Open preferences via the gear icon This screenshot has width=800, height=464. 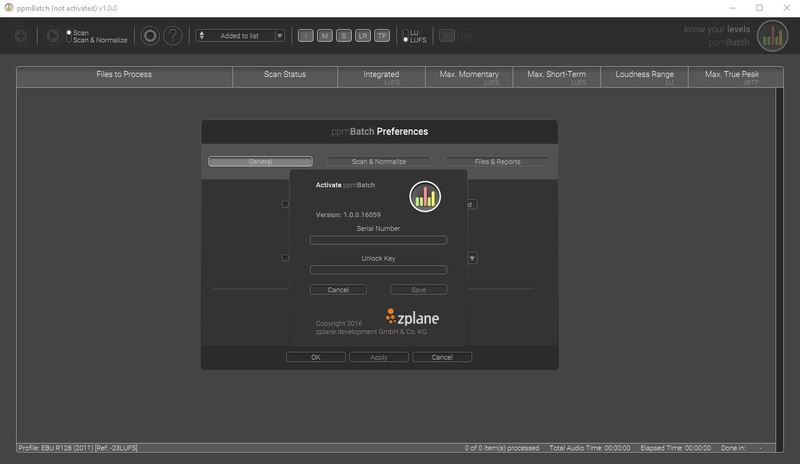click(150, 36)
